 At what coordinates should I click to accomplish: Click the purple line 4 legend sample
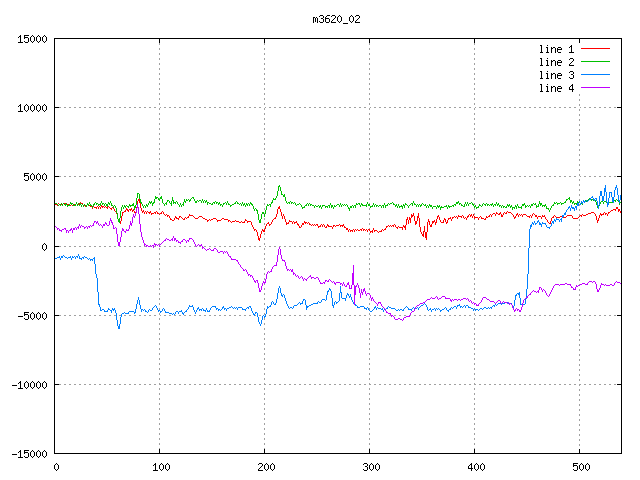(x=595, y=88)
